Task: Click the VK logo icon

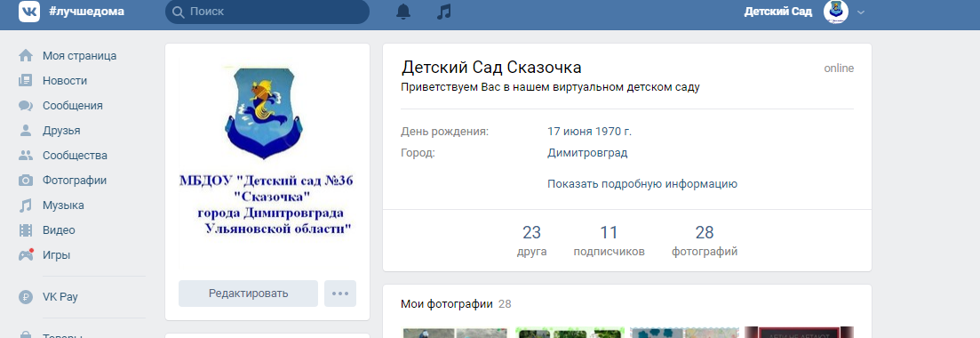Action: tap(28, 12)
